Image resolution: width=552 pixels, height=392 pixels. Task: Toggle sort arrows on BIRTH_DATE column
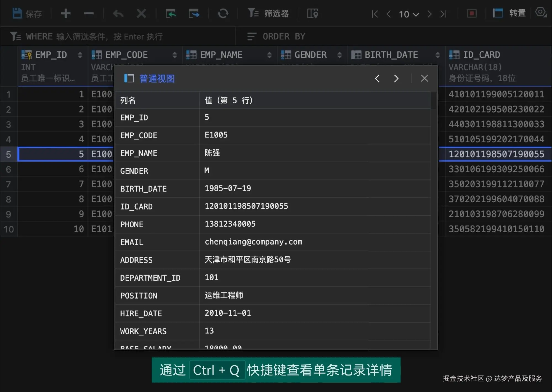[437, 55]
